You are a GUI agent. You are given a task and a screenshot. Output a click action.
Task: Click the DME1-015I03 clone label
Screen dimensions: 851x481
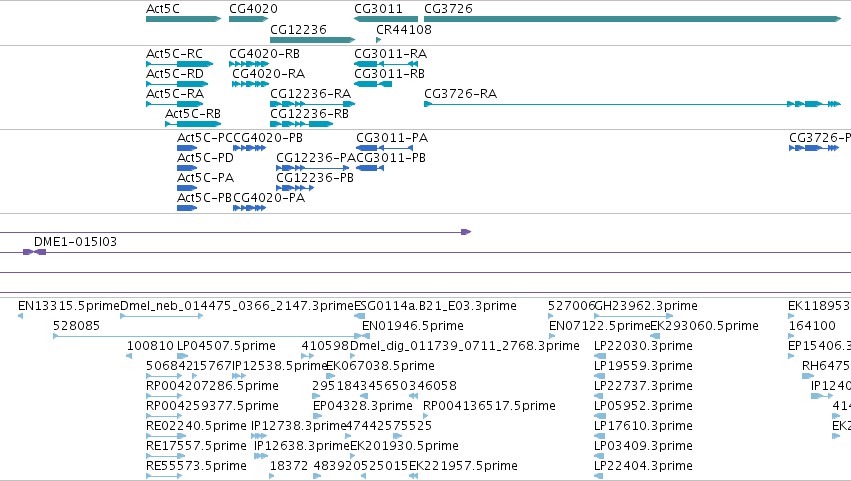75,242
